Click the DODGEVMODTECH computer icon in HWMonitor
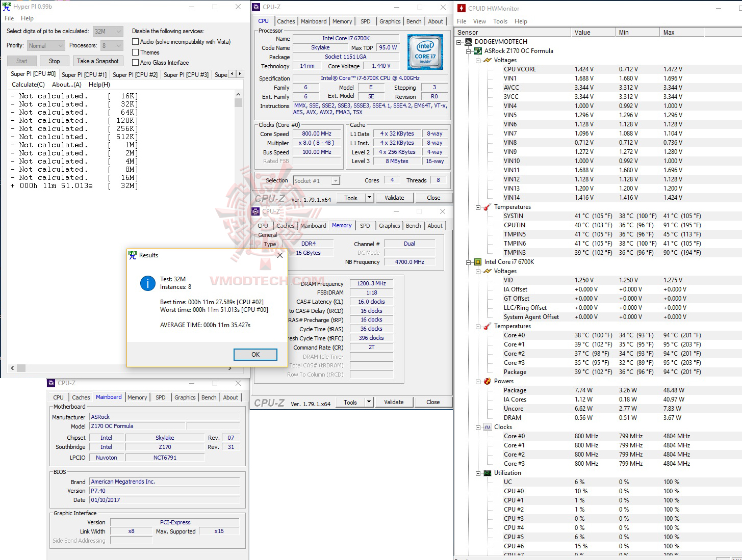The height and width of the screenshot is (560, 742). 469,42
